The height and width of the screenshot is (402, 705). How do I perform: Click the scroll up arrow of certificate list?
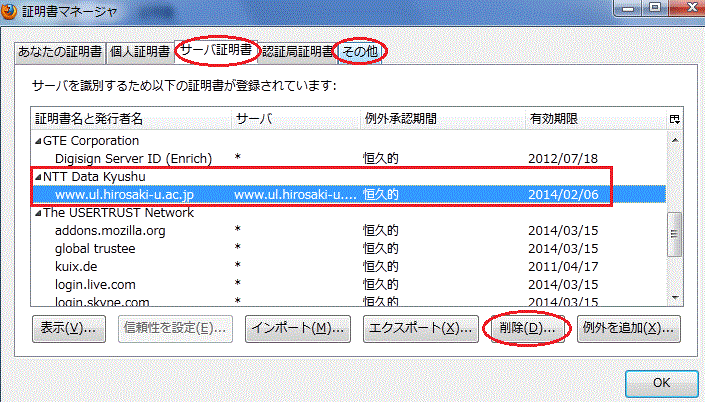(x=675, y=140)
